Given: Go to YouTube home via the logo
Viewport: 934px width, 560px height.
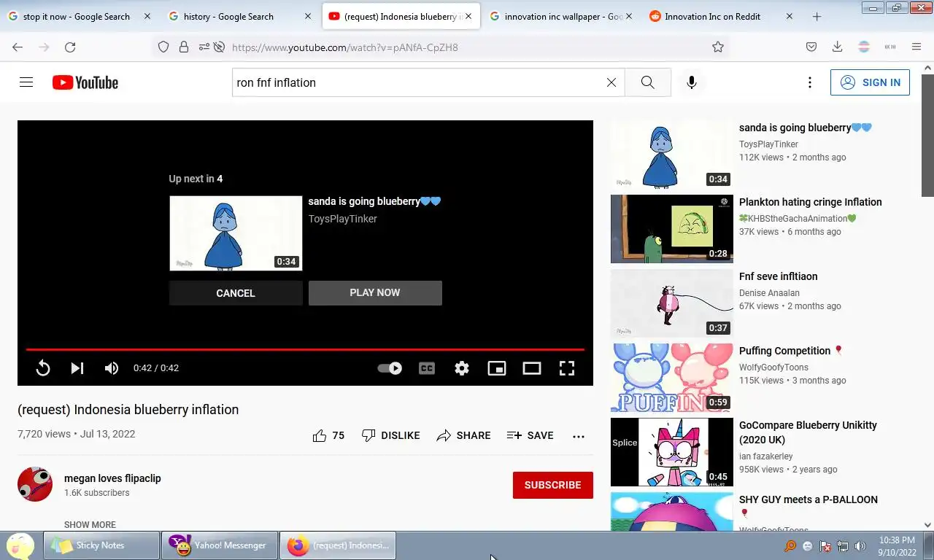Looking at the screenshot, I should click(x=85, y=82).
